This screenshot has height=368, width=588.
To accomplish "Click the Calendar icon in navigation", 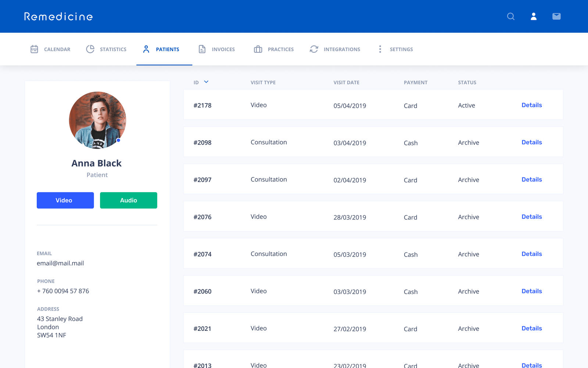I will pos(34,49).
